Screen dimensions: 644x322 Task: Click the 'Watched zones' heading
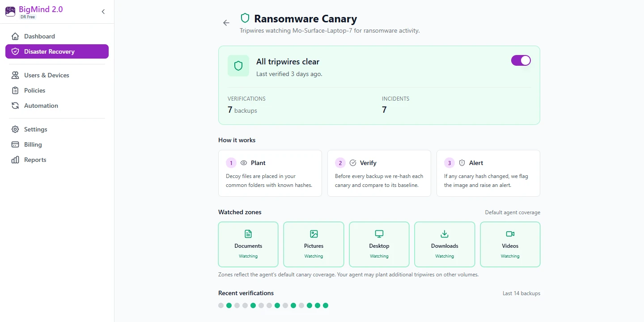click(240, 212)
